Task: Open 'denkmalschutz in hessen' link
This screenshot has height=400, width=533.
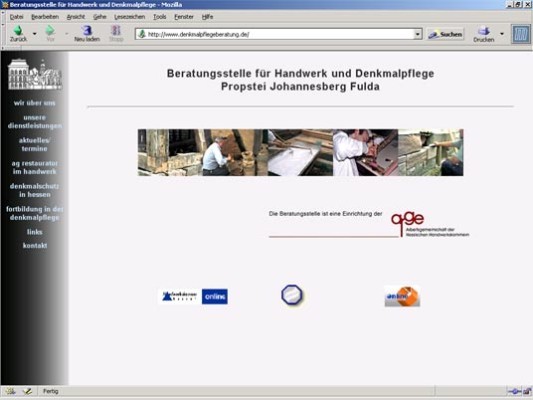Action: (35, 190)
